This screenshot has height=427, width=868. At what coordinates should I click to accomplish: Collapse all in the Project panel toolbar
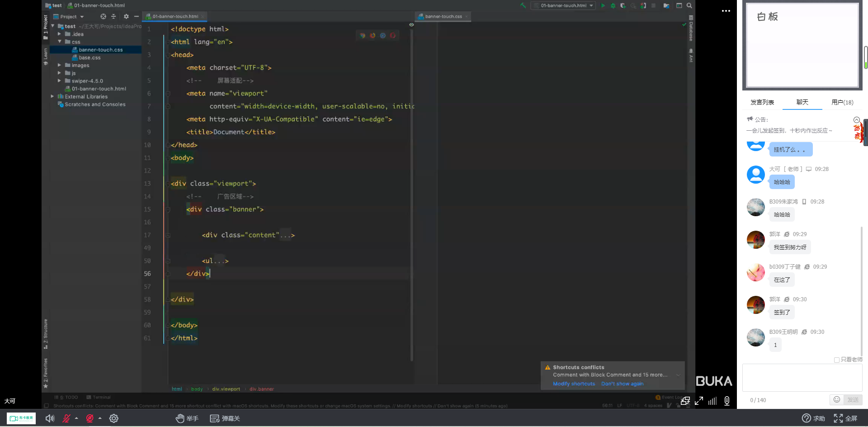coord(113,16)
